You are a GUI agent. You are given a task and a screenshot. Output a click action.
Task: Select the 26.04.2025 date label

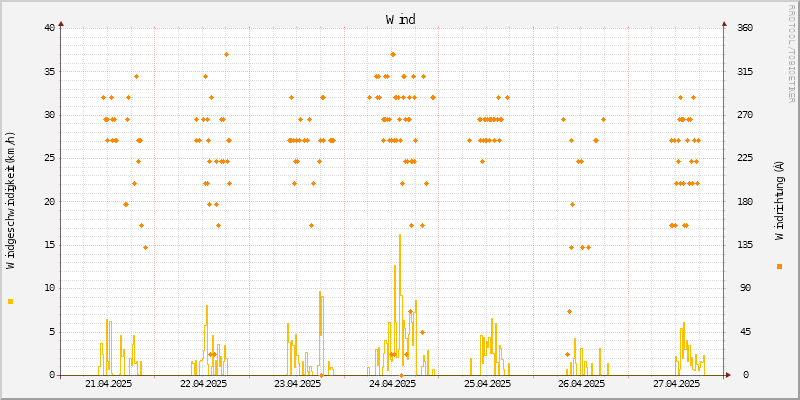pyautogui.click(x=581, y=384)
